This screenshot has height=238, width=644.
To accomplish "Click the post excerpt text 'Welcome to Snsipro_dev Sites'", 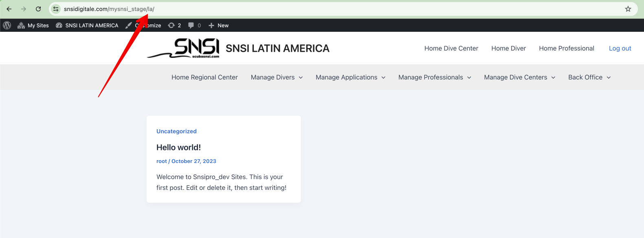I will [201, 177].
